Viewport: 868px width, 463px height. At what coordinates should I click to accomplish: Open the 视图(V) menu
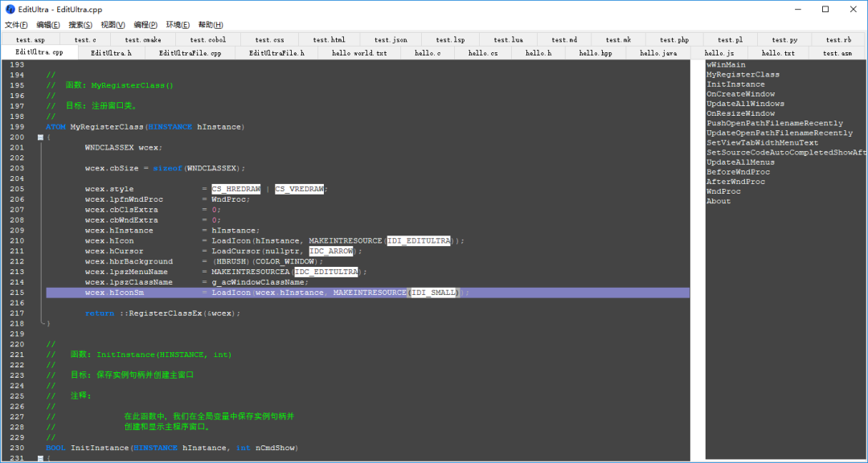click(x=113, y=25)
